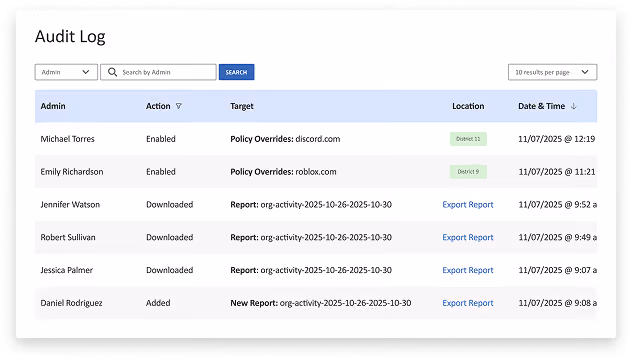Click Enabled action in Emily Richardson row
Viewport: 632px width, 360px height.
pos(161,172)
